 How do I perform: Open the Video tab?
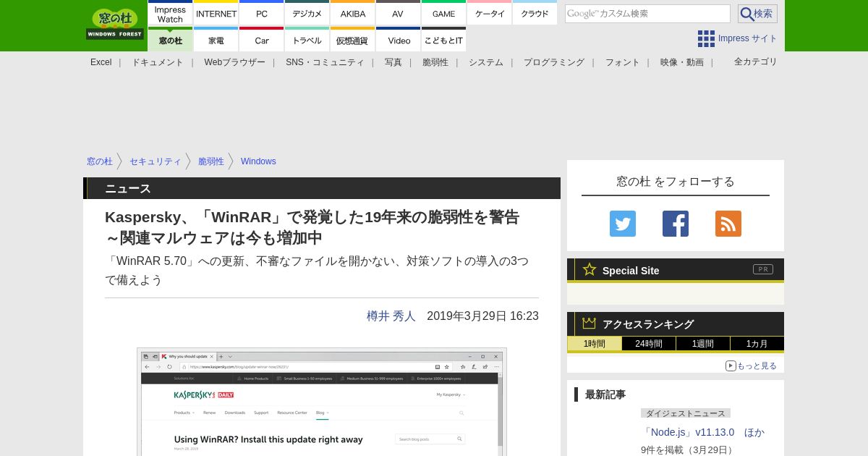tap(398, 40)
